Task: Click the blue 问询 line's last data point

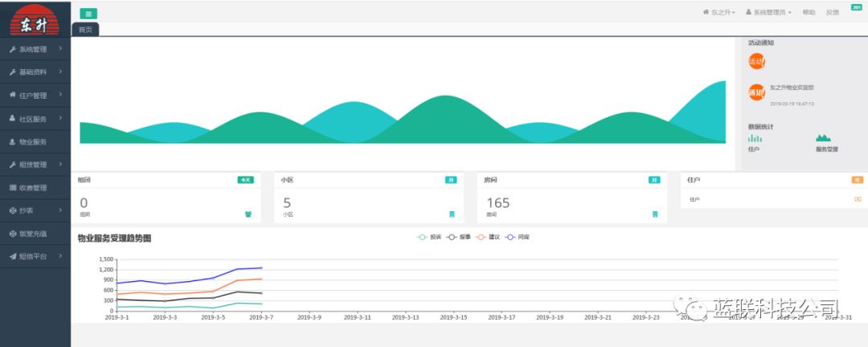Action: 260,267
